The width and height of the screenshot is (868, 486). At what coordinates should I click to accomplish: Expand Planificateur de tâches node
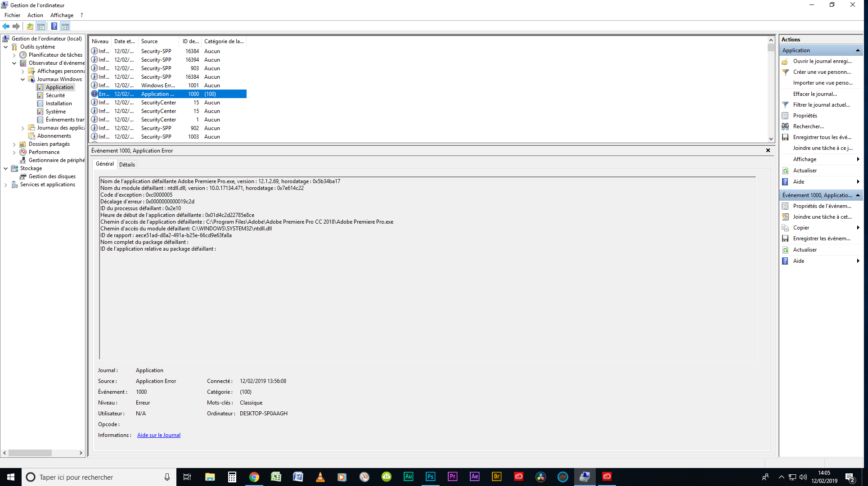point(14,55)
